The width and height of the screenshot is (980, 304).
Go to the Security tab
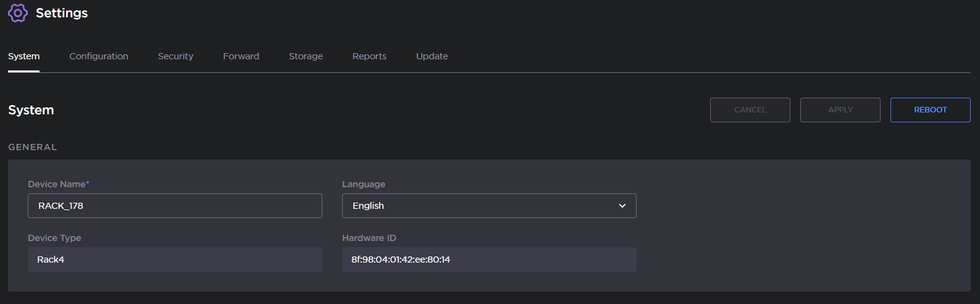point(175,56)
